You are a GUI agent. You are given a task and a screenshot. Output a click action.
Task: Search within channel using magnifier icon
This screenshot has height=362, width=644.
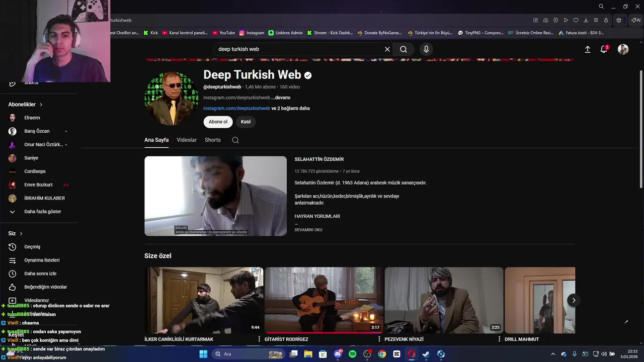pos(235,140)
